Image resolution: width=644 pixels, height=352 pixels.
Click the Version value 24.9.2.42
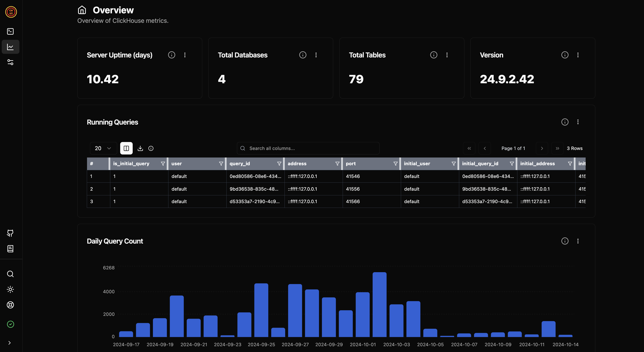pos(507,79)
